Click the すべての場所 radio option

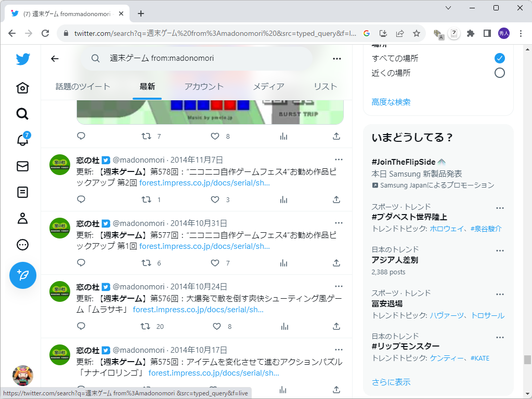pyautogui.click(x=499, y=58)
